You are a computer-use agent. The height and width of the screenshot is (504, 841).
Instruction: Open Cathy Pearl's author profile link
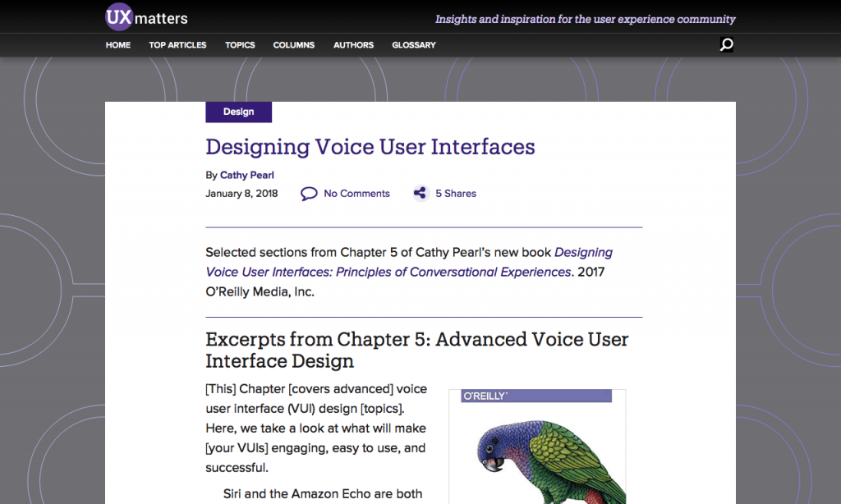coord(246,175)
